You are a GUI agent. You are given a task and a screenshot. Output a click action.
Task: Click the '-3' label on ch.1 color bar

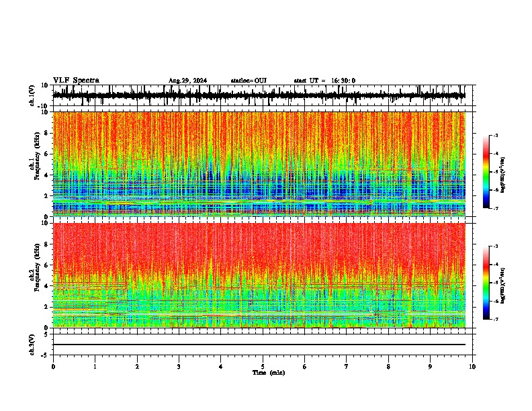click(x=495, y=135)
